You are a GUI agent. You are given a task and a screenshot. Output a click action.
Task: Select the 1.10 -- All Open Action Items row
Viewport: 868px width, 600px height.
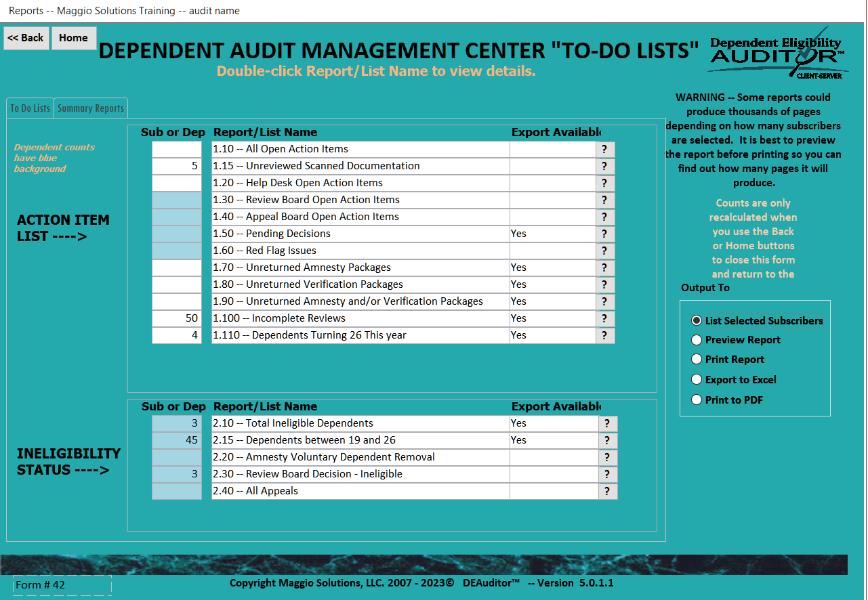(360, 149)
